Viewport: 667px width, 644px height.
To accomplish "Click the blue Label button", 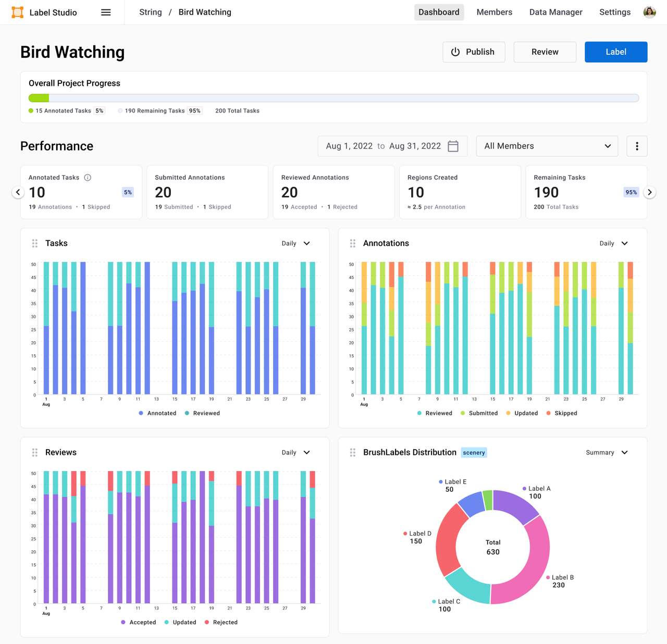I will pyautogui.click(x=616, y=52).
